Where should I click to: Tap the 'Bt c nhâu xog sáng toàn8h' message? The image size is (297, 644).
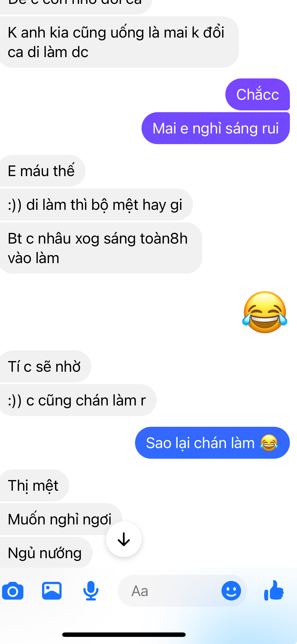(101, 248)
